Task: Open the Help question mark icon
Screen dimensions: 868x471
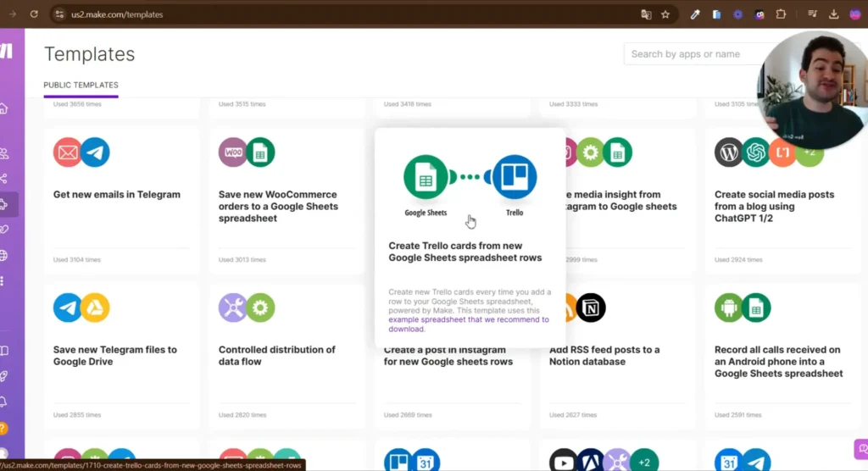Action: click(3, 428)
